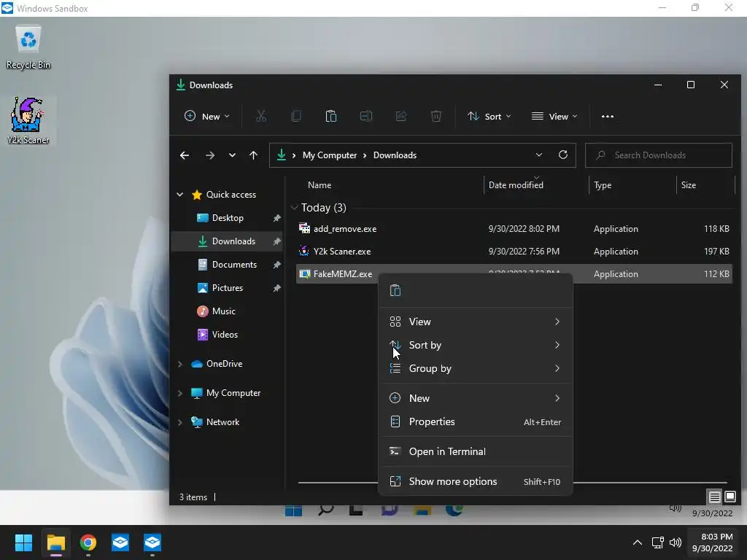Collapse Quick access tree node

pos(180,194)
